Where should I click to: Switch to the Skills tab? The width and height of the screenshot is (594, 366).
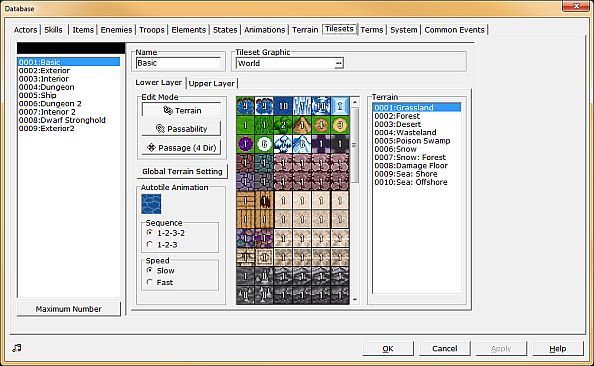tap(53, 30)
